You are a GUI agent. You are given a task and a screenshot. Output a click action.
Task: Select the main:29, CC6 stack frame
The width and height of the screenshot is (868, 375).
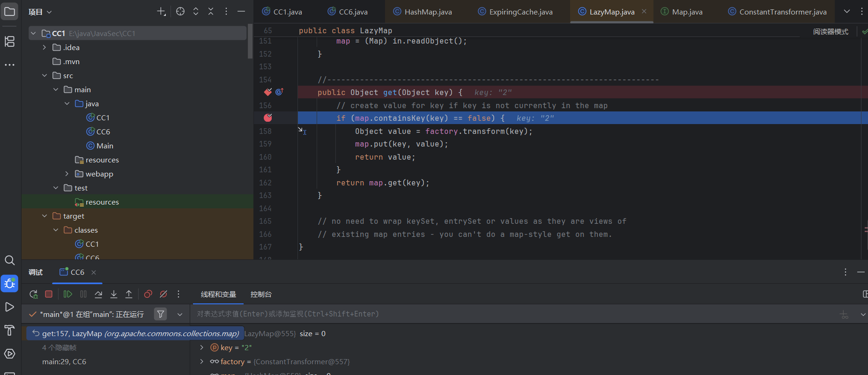tap(64, 361)
